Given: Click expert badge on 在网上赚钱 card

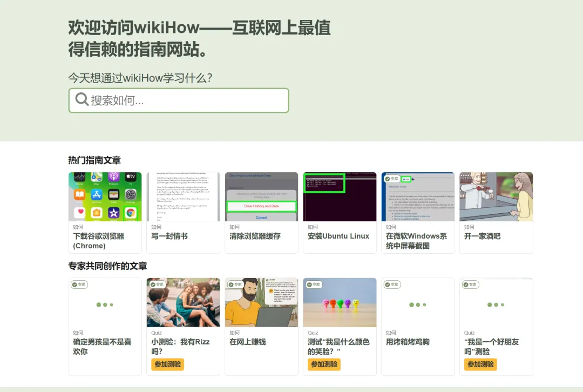Looking at the screenshot, I should [235, 285].
